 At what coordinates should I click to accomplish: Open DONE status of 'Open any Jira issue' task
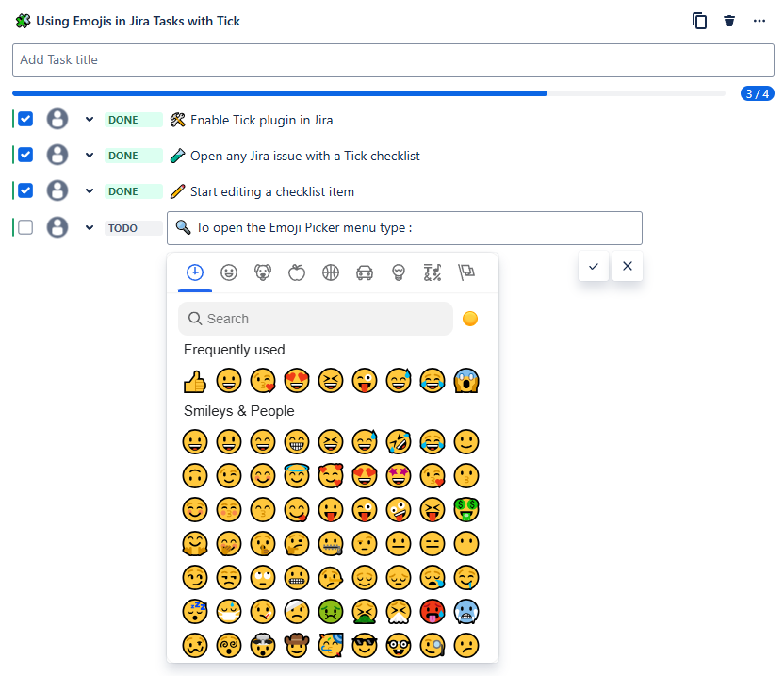coord(134,156)
